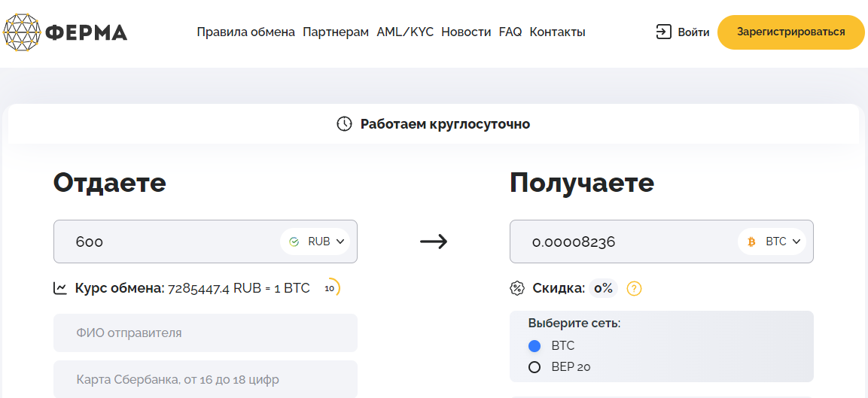Screen dimensions: 868x398
Task: Open Новости menu item
Action: coord(466,32)
